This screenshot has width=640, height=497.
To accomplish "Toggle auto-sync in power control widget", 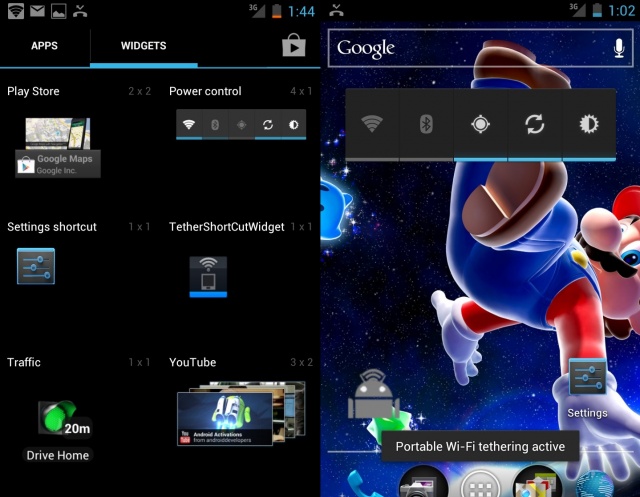I will (534, 124).
